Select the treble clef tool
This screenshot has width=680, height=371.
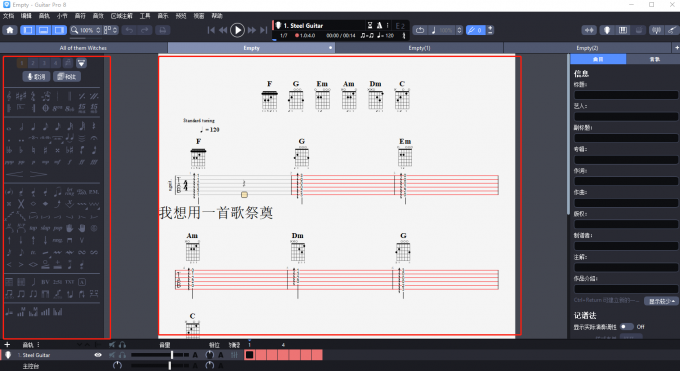point(9,96)
